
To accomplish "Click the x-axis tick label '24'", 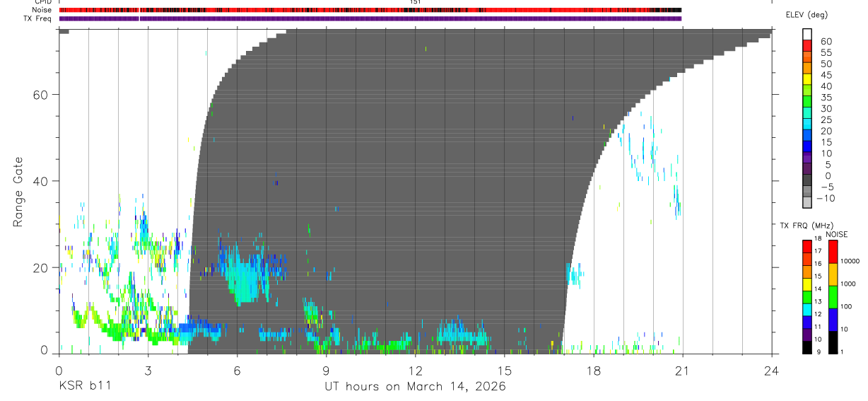I will 771,370.
